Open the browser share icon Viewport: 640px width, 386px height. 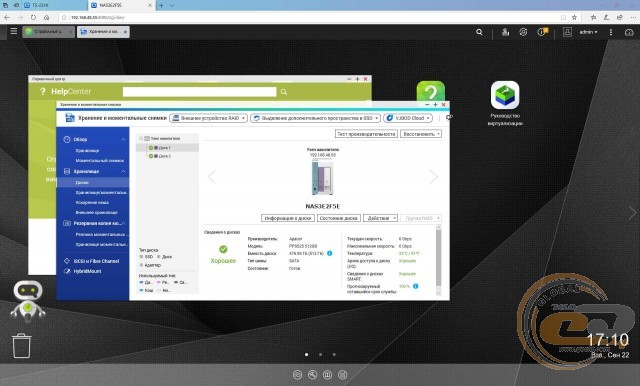point(620,18)
